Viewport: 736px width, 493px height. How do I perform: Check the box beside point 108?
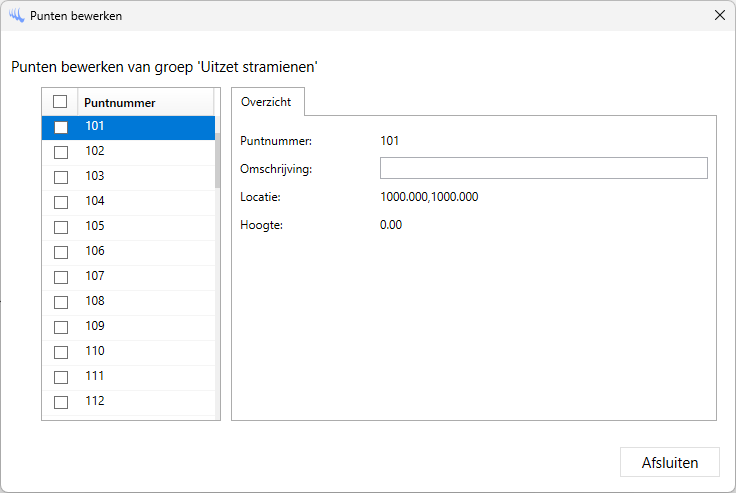[61, 302]
